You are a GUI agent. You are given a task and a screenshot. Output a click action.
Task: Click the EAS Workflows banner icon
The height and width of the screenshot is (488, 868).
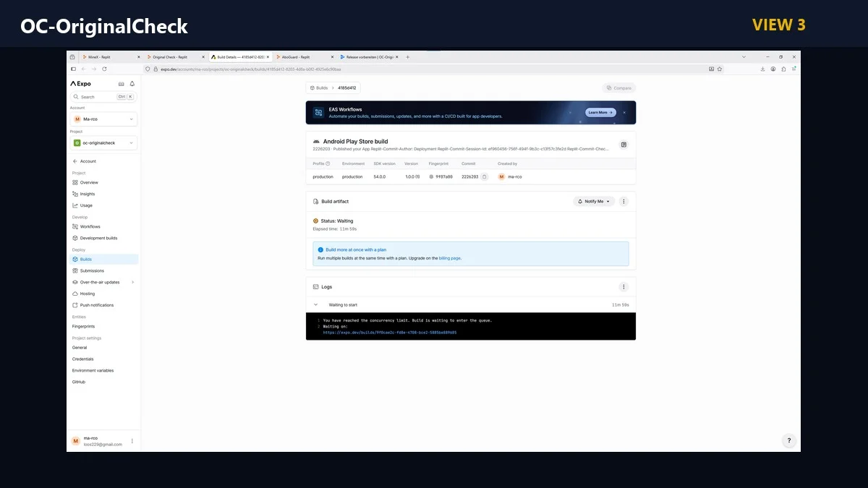pos(318,113)
